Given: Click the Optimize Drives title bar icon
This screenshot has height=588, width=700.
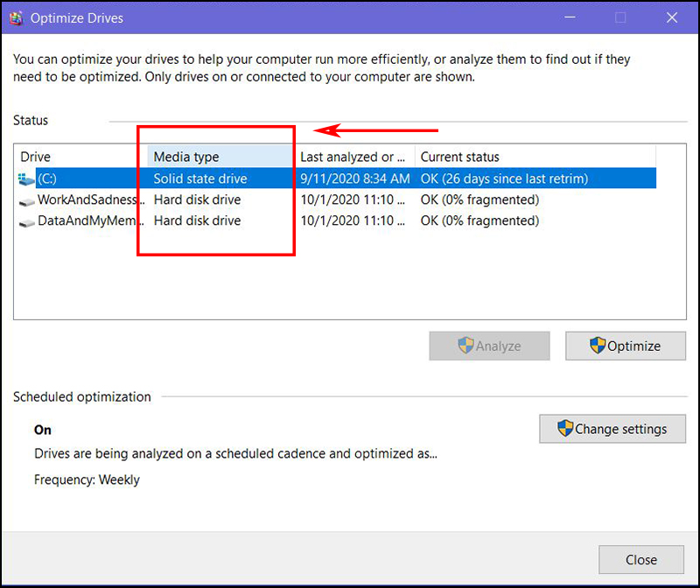Looking at the screenshot, I should [15, 17].
